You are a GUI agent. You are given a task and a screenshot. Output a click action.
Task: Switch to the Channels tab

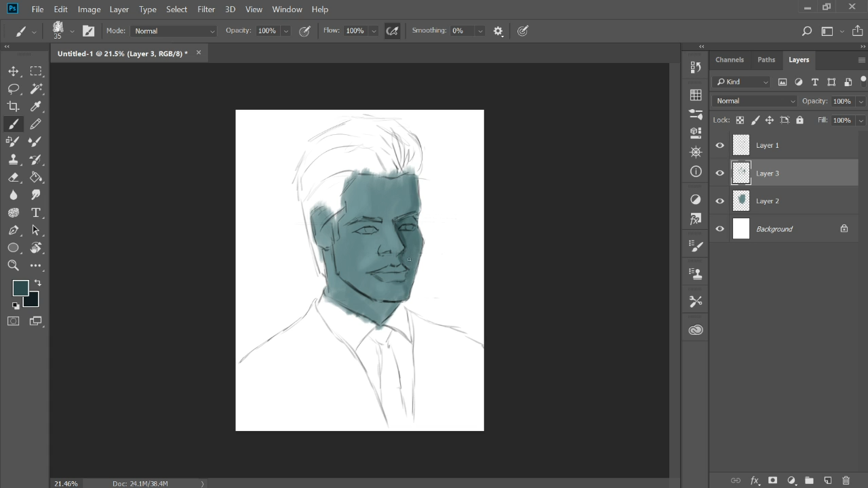pyautogui.click(x=730, y=60)
